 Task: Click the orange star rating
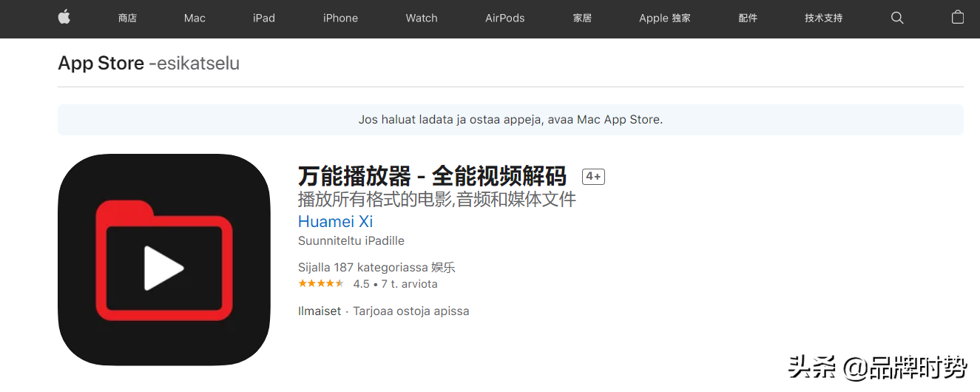(x=321, y=284)
